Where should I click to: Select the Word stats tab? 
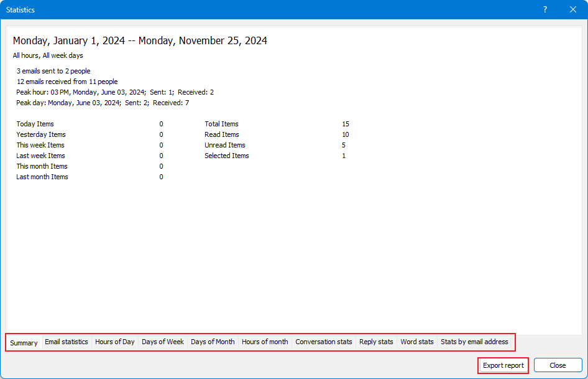(417, 342)
